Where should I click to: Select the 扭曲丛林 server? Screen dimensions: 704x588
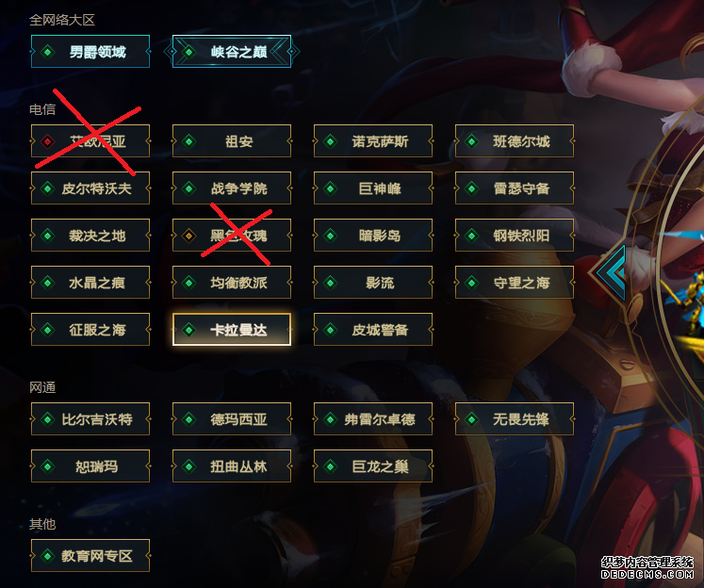click(232, 466)
